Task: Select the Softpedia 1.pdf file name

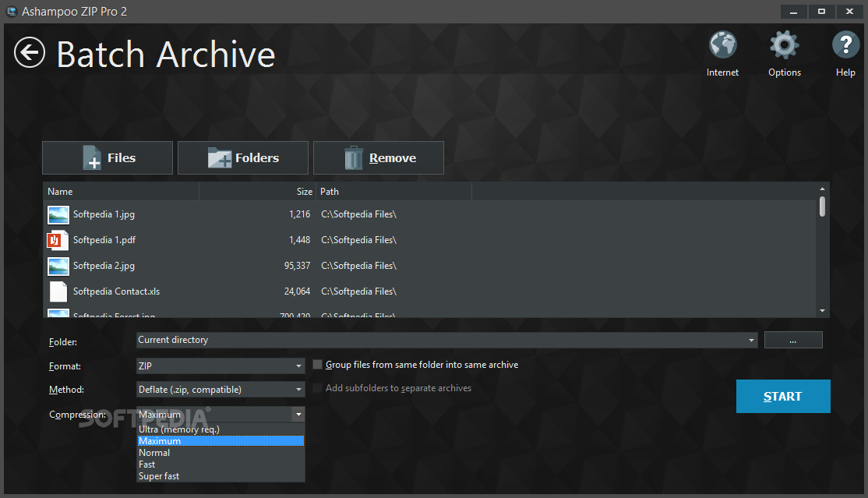Action: click(x=104, y=240)
